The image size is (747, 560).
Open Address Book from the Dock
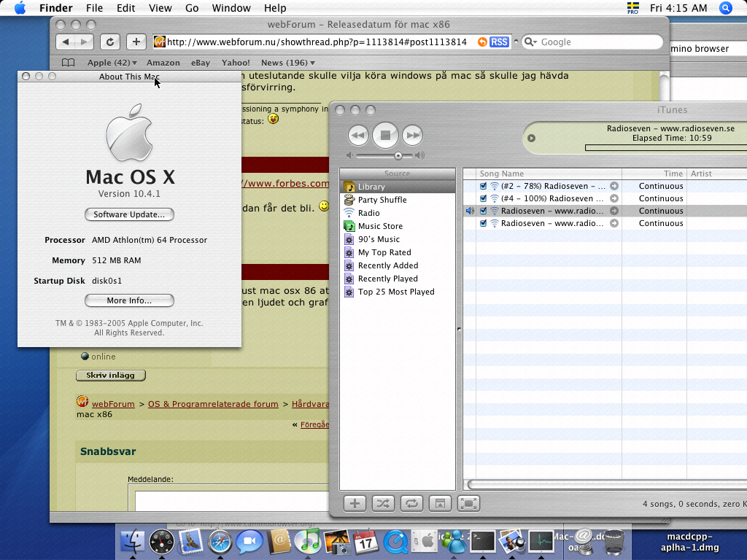(x=279, y=542)
